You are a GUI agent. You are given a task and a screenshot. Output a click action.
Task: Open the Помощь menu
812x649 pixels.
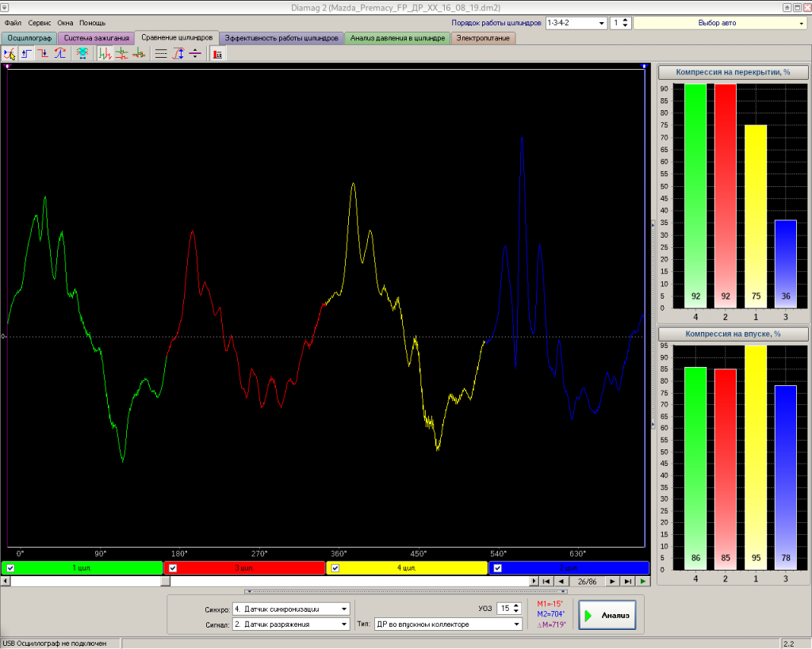(92, 23)
